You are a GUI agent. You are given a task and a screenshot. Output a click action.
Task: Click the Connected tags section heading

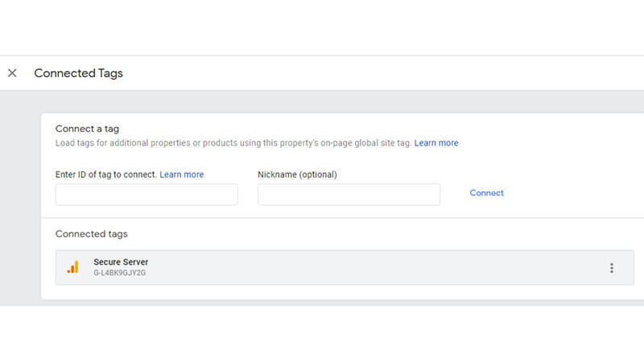click(92, 234)
